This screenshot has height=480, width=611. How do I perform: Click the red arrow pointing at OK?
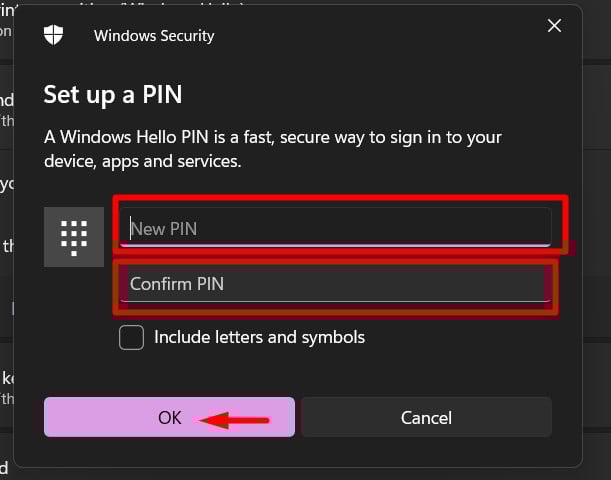click(x=237, y=420)
